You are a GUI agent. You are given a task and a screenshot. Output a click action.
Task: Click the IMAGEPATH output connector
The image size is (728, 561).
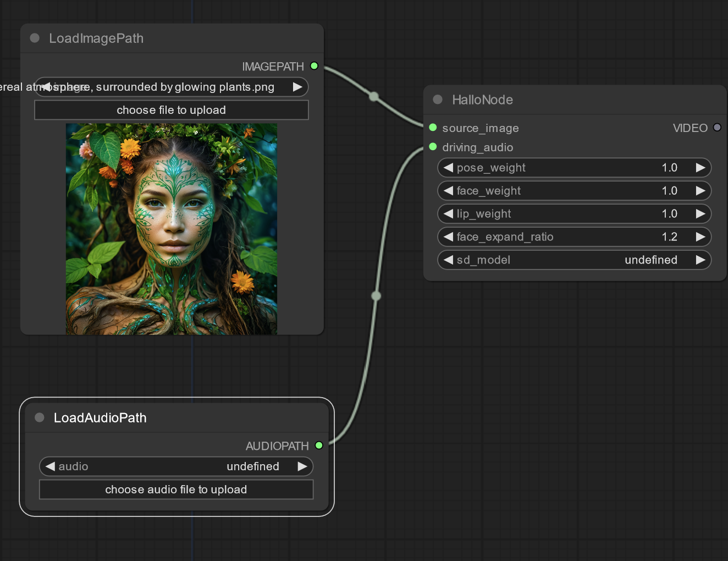(x=314, y=65)
